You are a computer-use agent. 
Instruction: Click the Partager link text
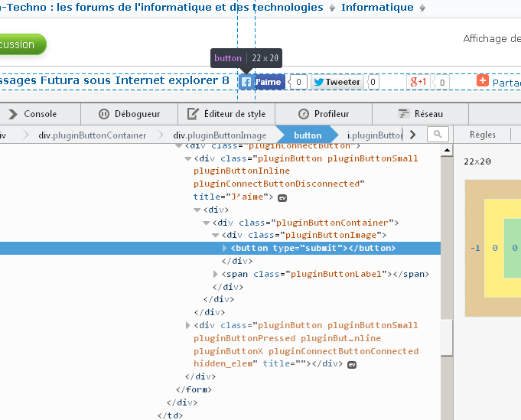(x=506, y=83)
